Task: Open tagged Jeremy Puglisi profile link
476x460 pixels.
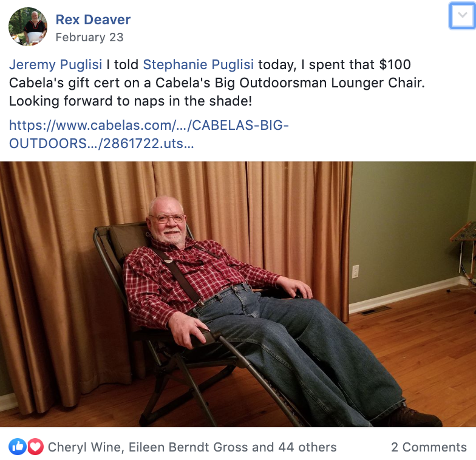Action: (56, 64)
